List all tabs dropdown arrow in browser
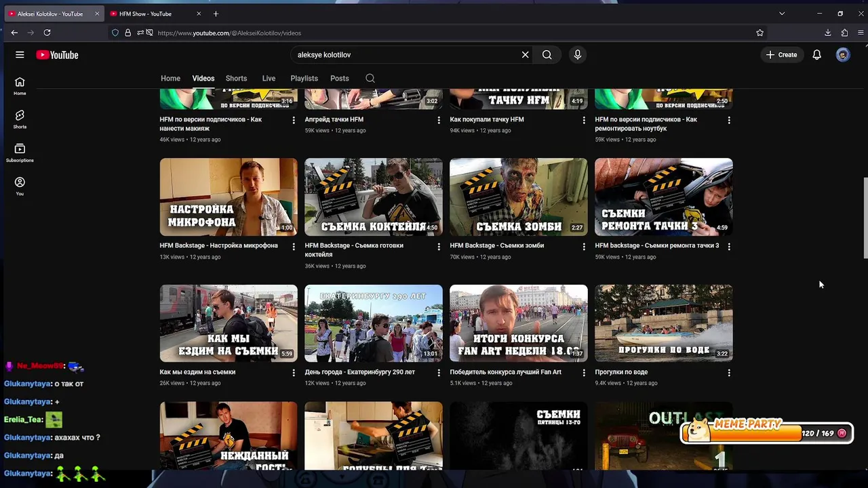This screenshot has height=488, width=868. click(782, 14)
